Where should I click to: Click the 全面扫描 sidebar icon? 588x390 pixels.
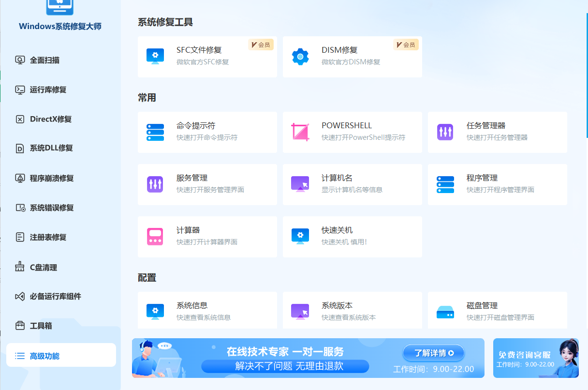click(20, 60)
